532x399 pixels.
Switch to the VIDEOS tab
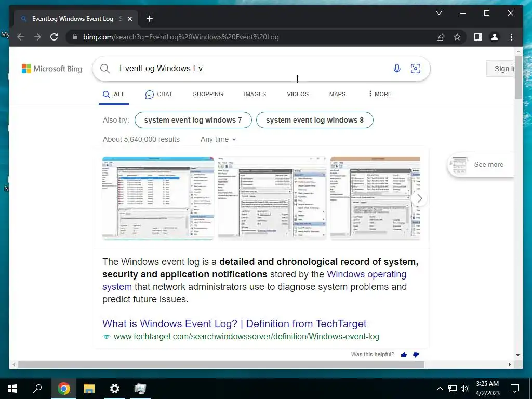point(298,95)
